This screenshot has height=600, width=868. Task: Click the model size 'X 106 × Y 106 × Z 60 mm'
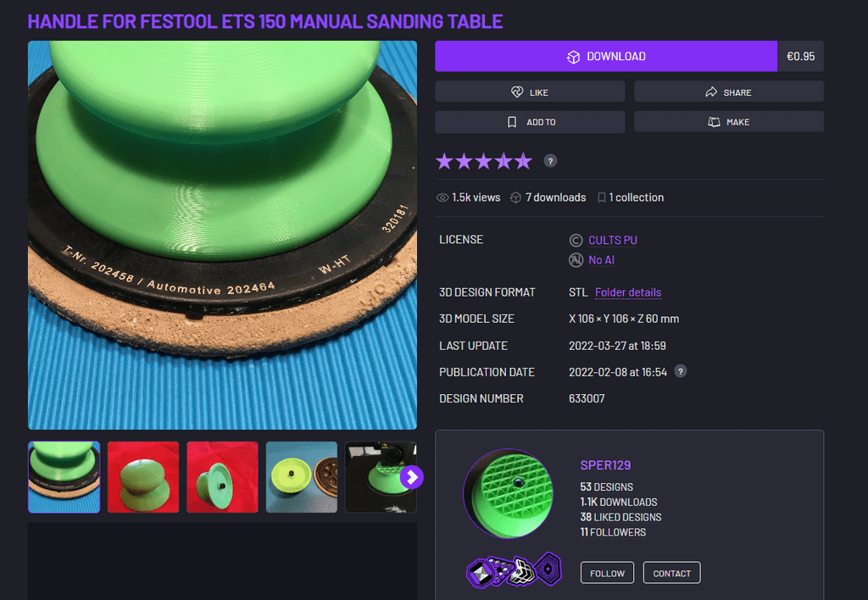[x=624, y=319]
